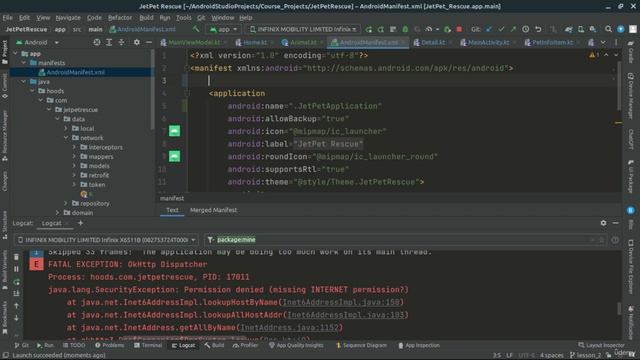Image resolution: width=640 pixels, height=360 pixels.
Task: Open Inet6AddressImpl.java:150 stack trace link
Action: (341, 302)
